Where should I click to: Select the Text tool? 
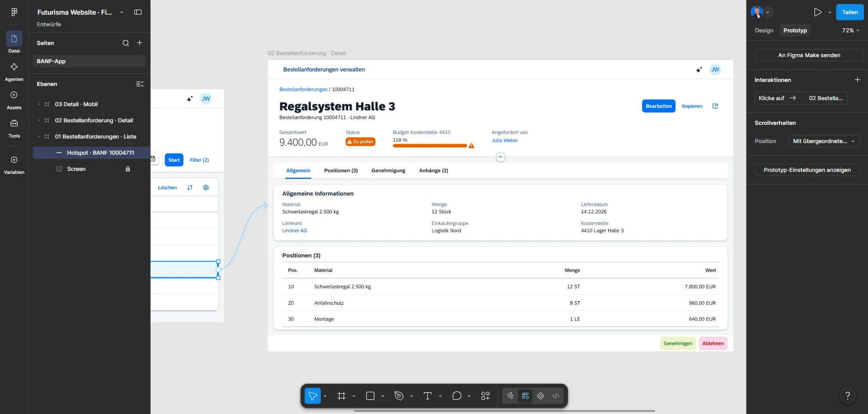tap(427, 396)
